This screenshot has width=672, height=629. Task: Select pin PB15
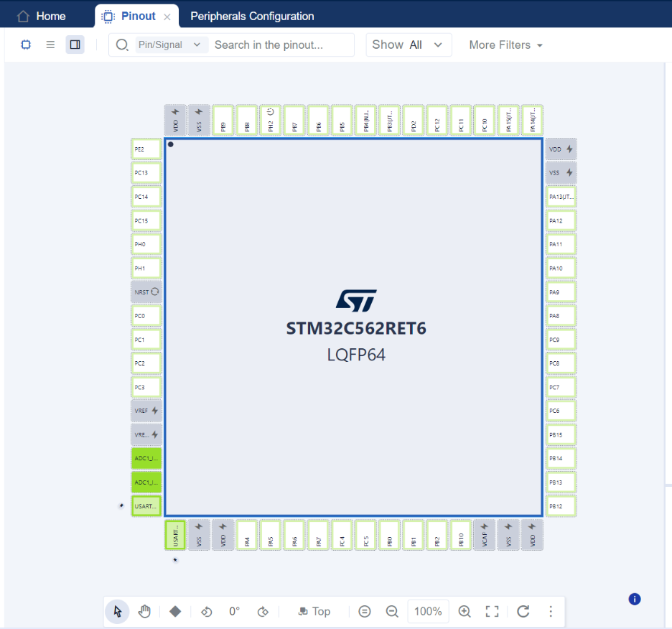point(561,434)
